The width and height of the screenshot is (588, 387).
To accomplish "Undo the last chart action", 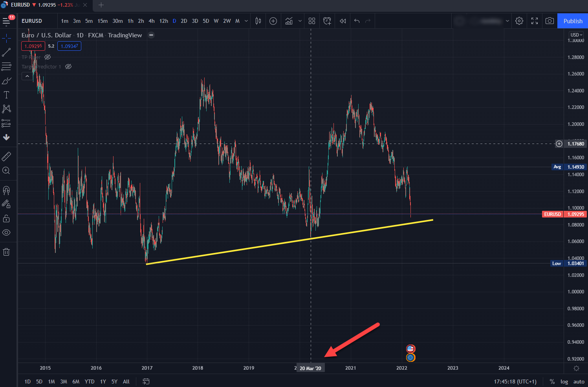I will tap(357, 21).
